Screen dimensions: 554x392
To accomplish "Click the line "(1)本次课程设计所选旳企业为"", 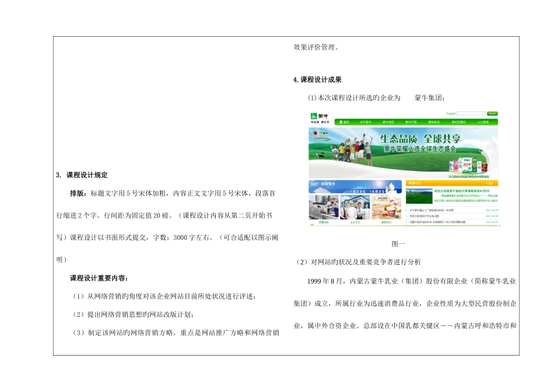I will click(353, 98).
